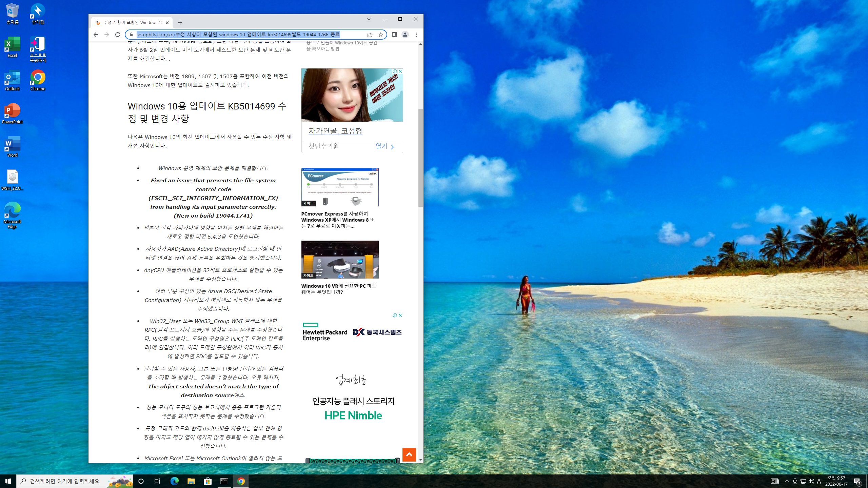Select the 호스트로 복귀하기 desktop icon

(38, 49)
